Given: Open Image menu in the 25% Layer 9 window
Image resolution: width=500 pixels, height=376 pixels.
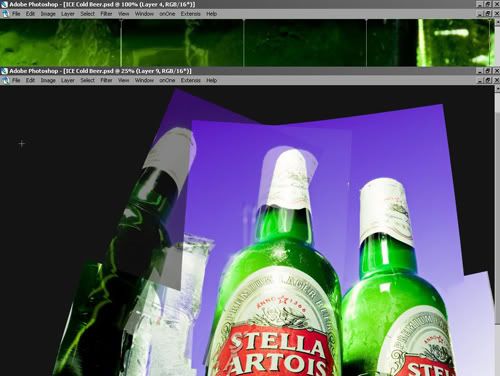Looking at the screenshot, I should [x=48, y=80].
